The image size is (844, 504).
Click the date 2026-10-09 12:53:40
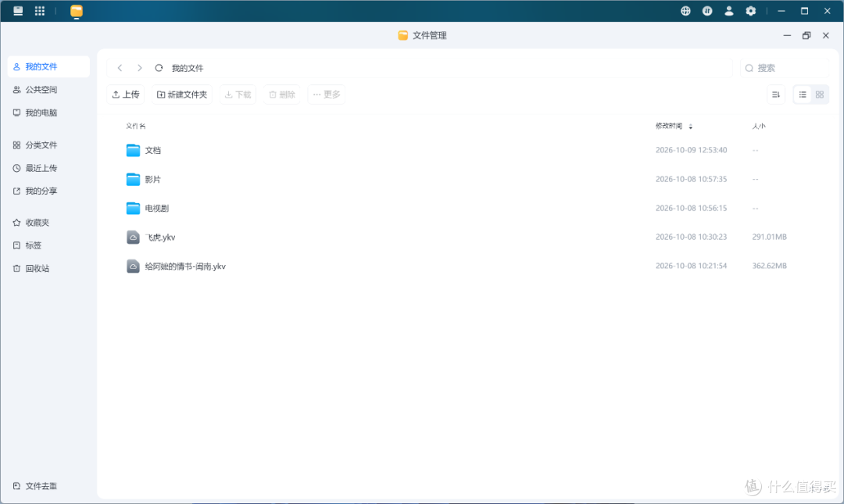(x=691, y=150)
